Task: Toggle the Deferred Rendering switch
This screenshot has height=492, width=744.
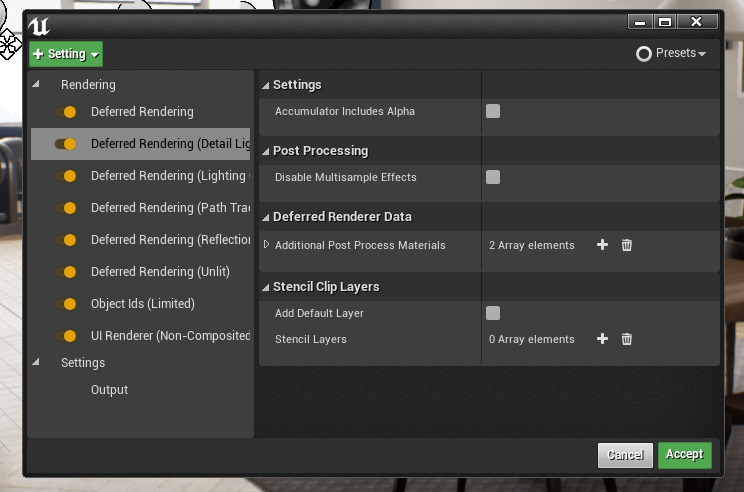Action: (66, 112)
